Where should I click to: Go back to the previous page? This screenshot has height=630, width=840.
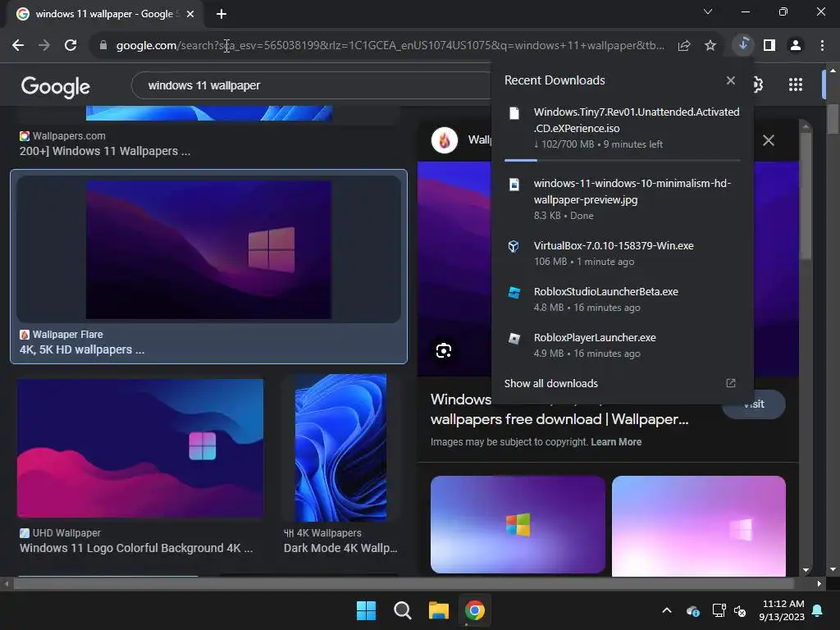(18, 46)
